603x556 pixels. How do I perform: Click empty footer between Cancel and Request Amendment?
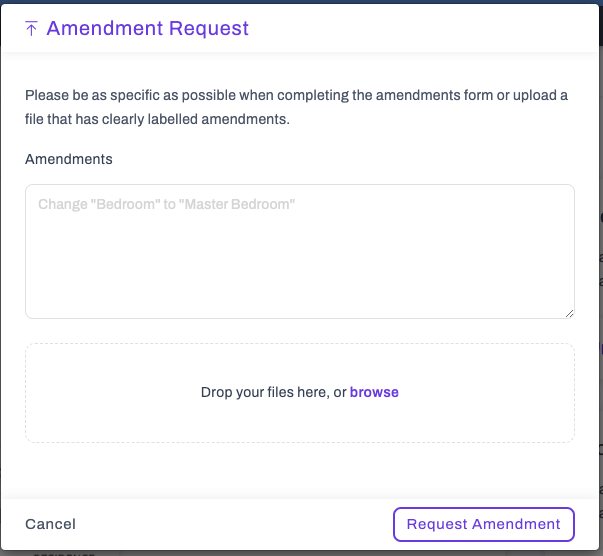pyautogui.click(x=235, y=524)
